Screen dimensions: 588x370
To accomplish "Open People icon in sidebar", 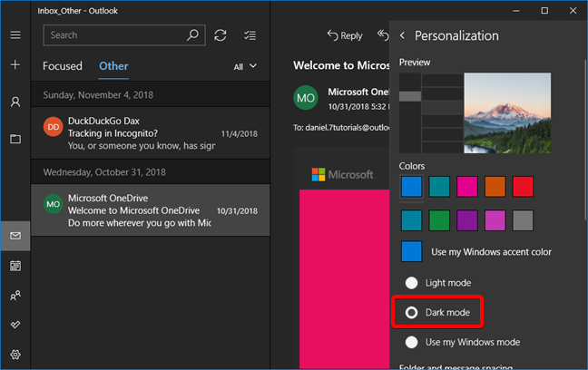I will pyautogui.click(x=15, y=296).
